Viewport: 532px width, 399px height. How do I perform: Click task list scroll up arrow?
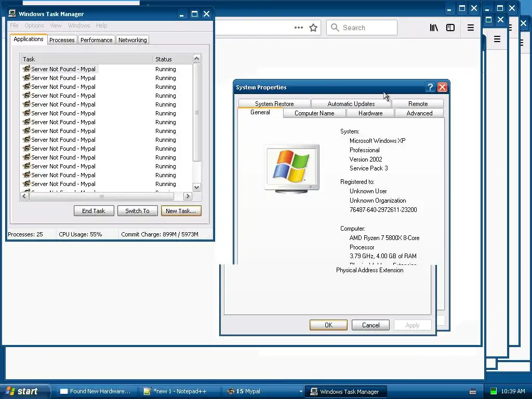pos(196,58)
